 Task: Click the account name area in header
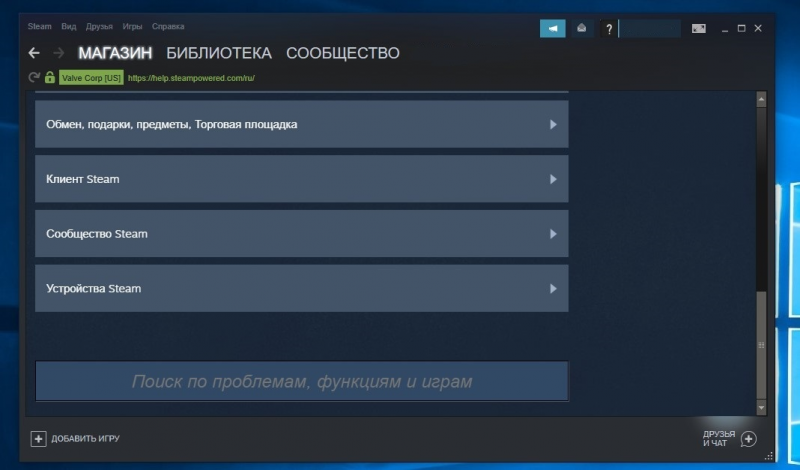(x=649, y=29)
